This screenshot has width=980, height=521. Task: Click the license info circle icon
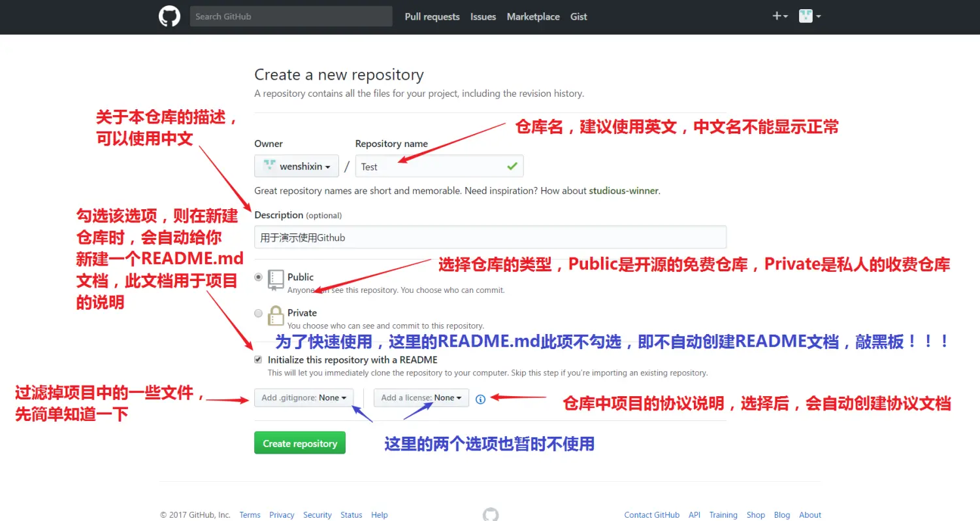pos(481,399)
